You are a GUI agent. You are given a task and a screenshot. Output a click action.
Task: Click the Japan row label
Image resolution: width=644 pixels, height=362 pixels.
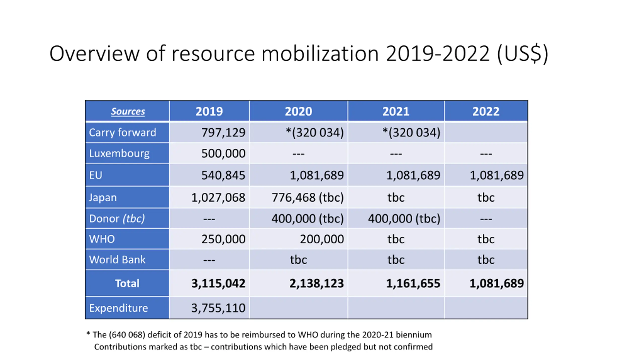pos(103,198)
